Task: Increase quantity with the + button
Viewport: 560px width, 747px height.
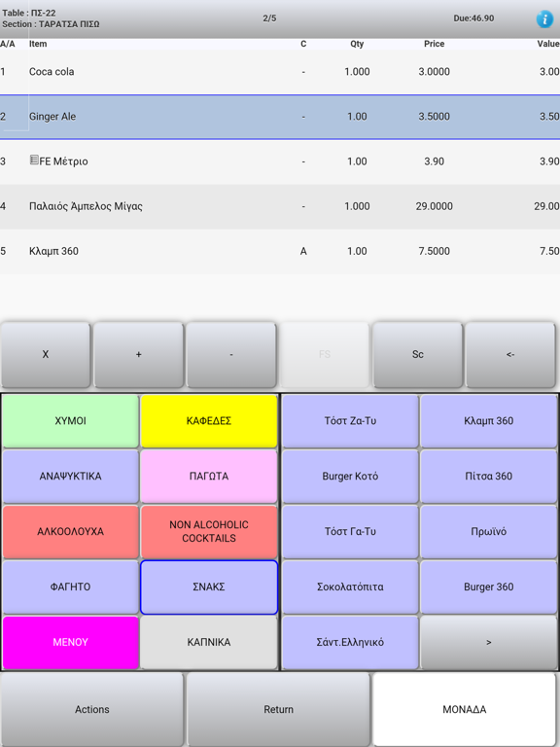Action: pyautogui.click(x=138, y=354)
